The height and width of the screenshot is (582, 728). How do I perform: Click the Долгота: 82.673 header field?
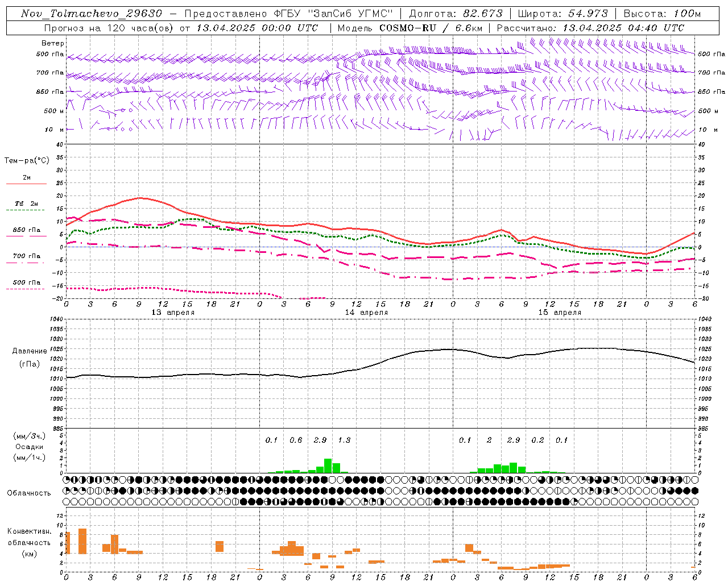[456, 14]
